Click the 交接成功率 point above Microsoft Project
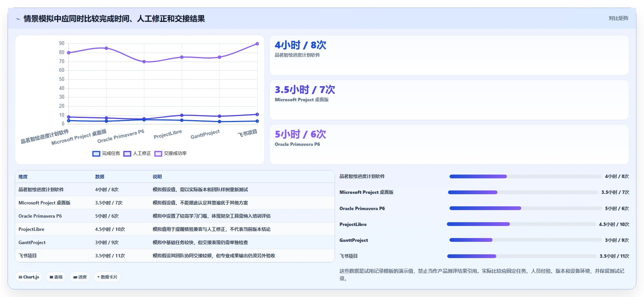 pos(106,48)
